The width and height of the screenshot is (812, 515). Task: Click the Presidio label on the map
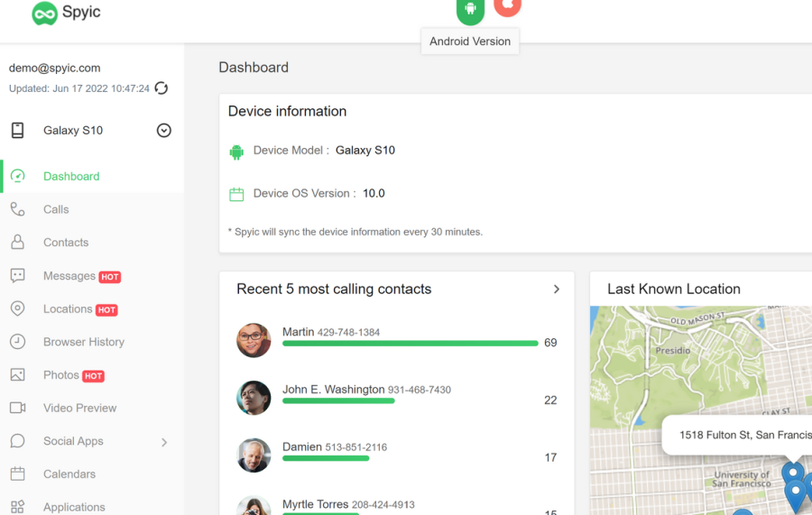(673, 351)
